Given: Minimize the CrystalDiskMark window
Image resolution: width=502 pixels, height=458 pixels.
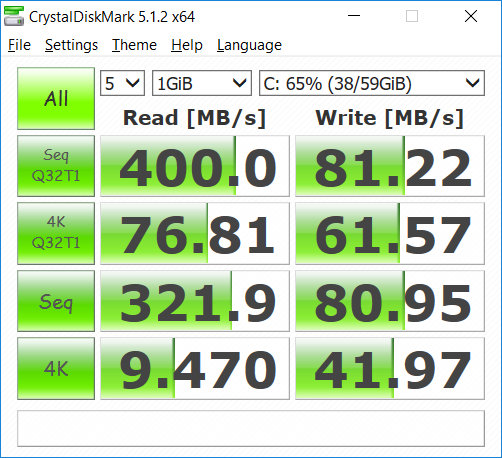Looking at the screenshot, I should 354,16.
